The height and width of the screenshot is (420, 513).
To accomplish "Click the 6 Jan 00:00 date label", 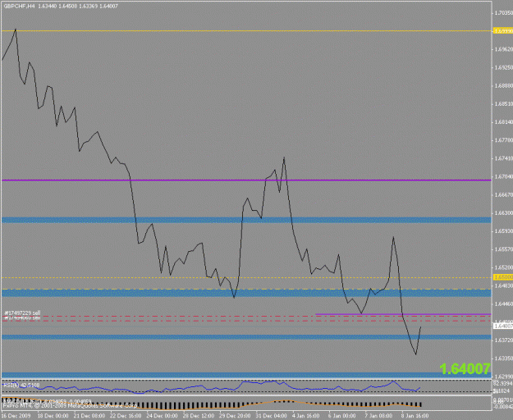I will point(342,416).
